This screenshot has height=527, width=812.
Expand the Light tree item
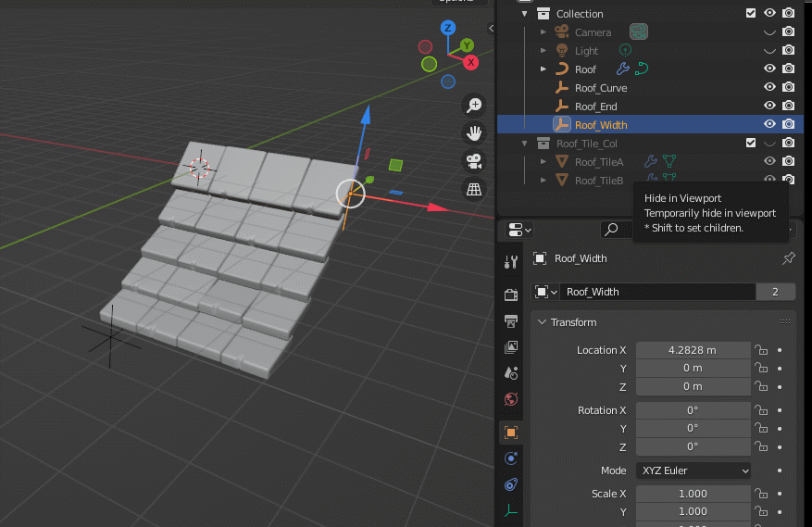point(543,51)
